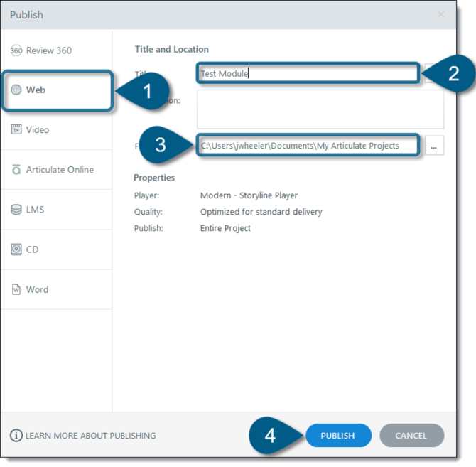Click the Publish: property label
The width and height of the screenshot is (476, 467).
point(148,228)
